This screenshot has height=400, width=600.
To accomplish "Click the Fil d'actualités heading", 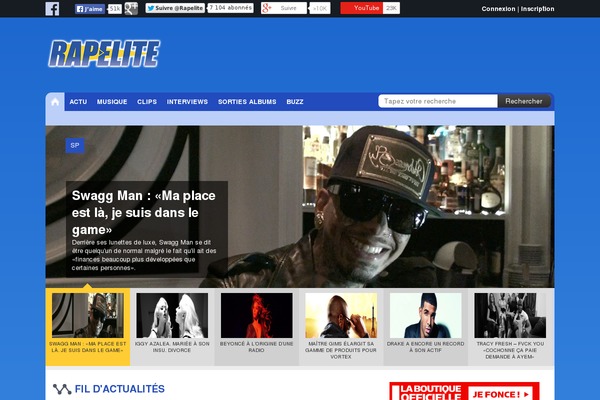I will [119, 389].
